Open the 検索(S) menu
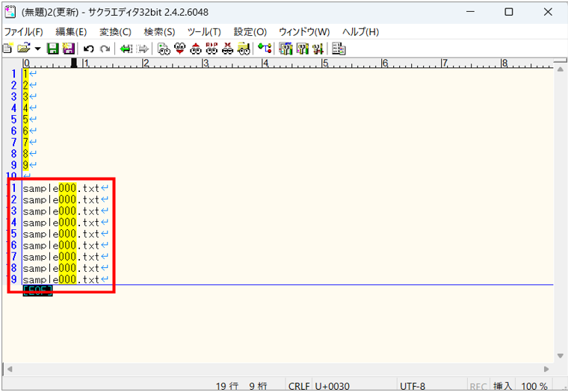 tap(159, 32)
